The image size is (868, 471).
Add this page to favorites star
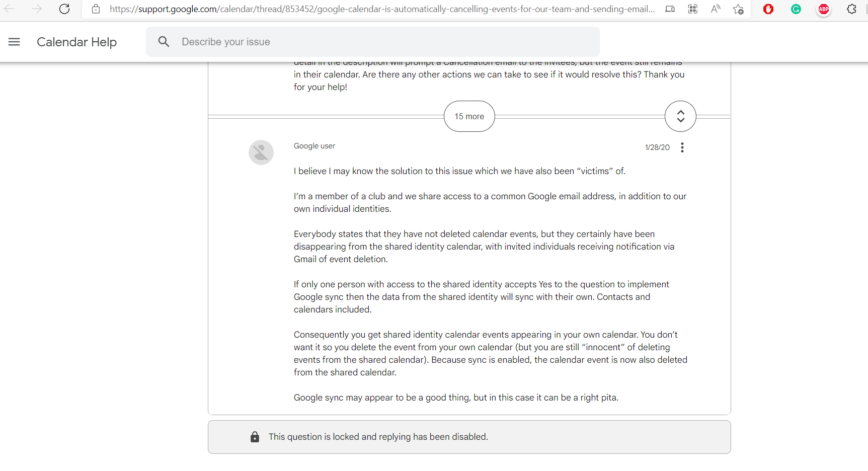point(738,9)
